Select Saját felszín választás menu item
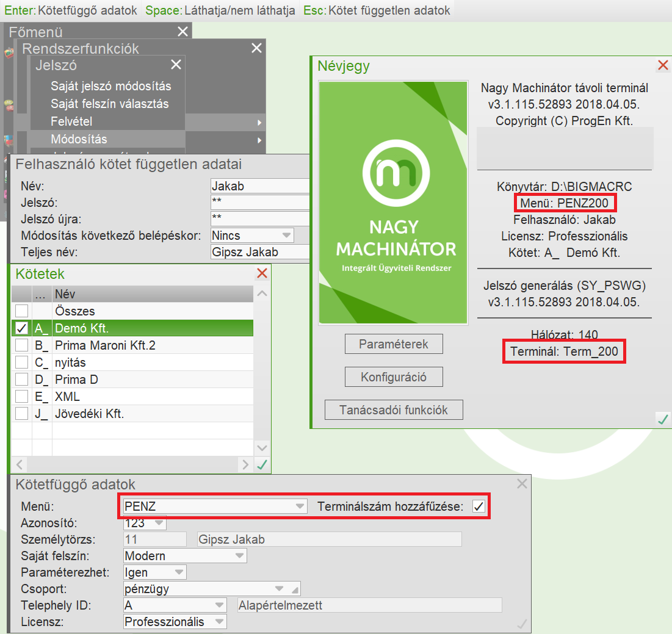 coord(110,104)
